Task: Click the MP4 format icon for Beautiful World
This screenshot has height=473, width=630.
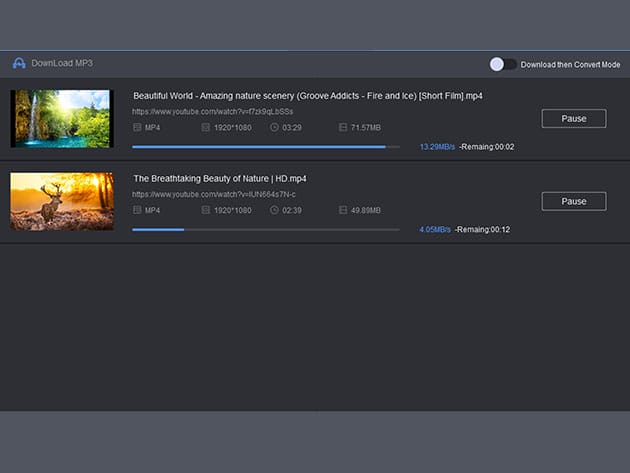Action: point(137,127)
